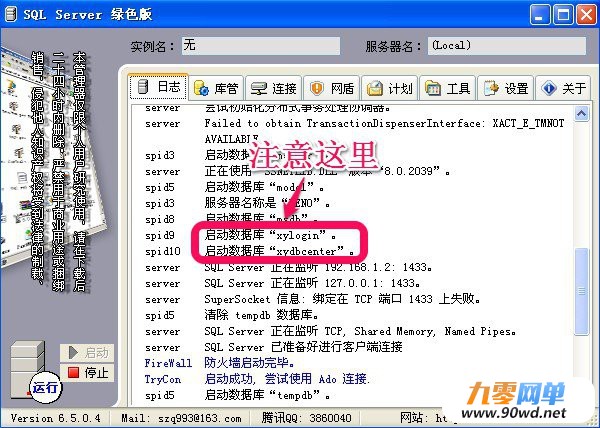Click the 服务器名 (Local) field
600x428 pixels.
[507, 46]
